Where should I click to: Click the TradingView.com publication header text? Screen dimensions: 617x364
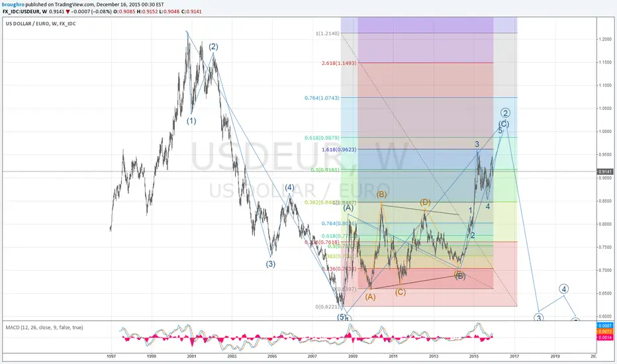click(x=83, y=5)
